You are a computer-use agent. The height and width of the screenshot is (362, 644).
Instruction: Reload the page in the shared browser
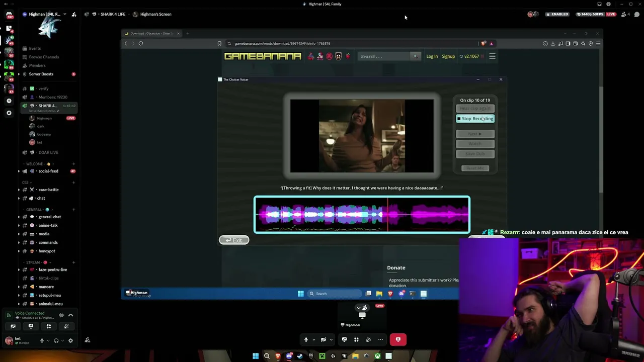(141, 43)
